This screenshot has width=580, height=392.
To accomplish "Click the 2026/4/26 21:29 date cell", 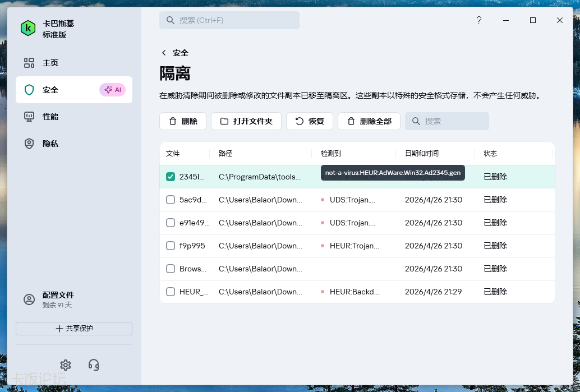I will 434,292.
